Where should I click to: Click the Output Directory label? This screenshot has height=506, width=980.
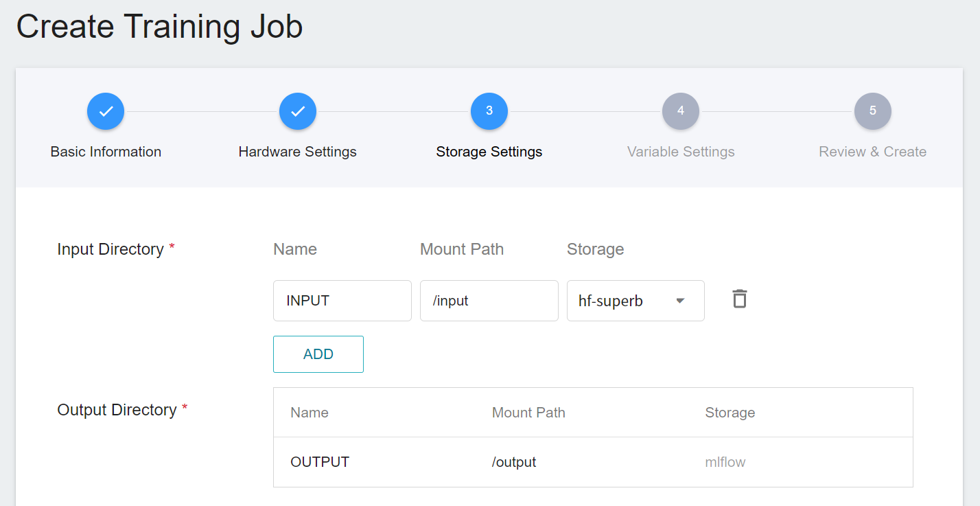pyautogui.click(x=117, y=410)
